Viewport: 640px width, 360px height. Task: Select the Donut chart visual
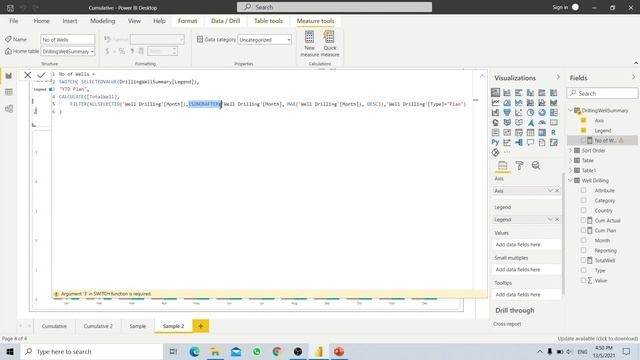[542, 112]
